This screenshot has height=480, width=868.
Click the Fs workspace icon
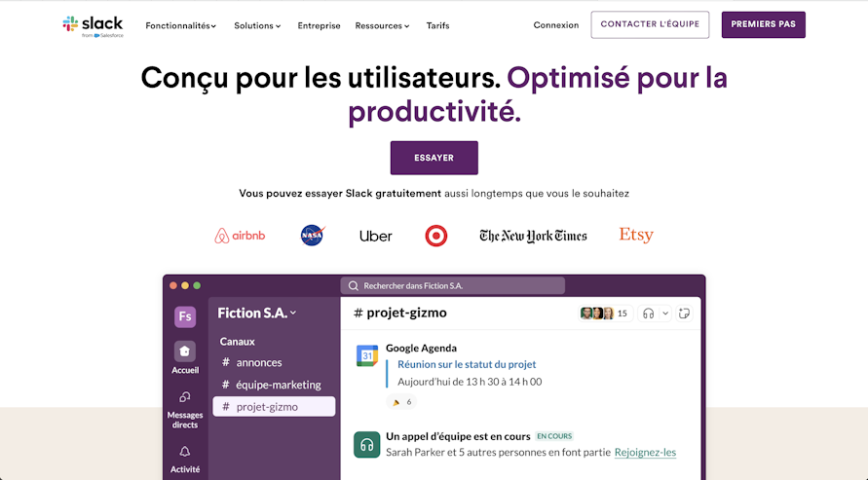185,316
